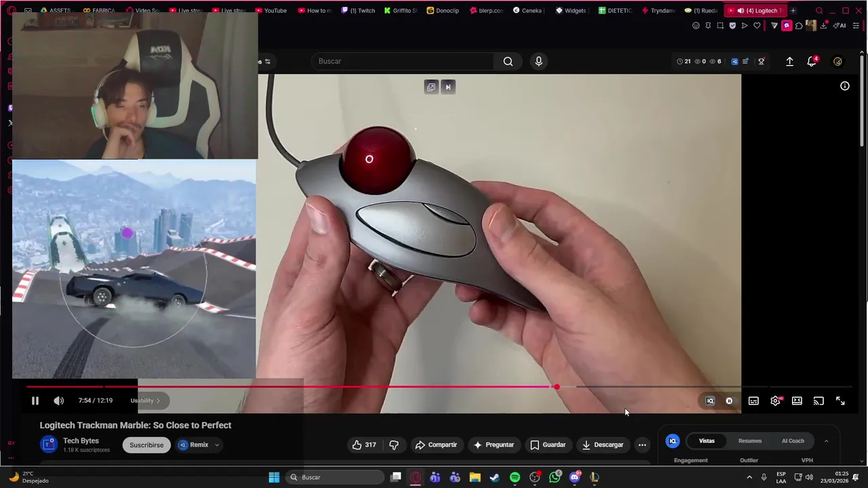Image resolution: width=868 pixels, height=488 pixels.
Task: Open the Windows Start menu
Action: point(274,477)
